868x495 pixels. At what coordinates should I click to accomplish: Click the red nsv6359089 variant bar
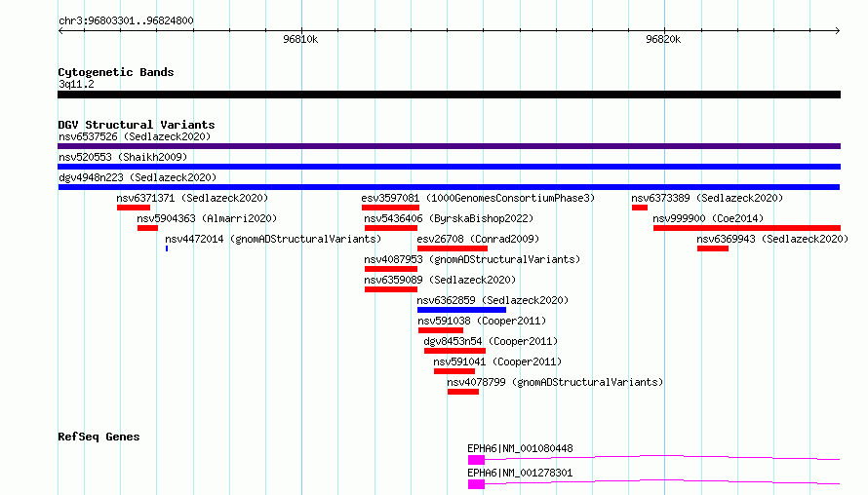[x=391, y=289]
